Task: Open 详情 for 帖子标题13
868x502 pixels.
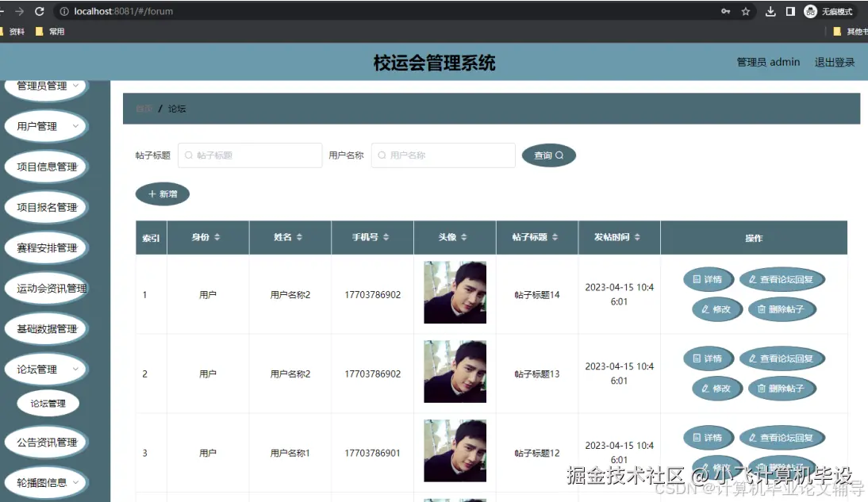Action: [708, 358]
